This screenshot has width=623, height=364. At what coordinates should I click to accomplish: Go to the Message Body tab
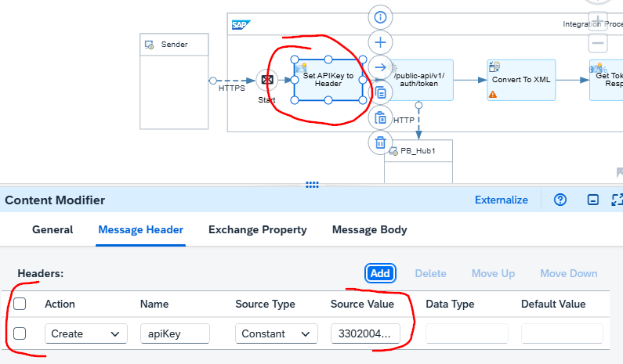pos(369,229)
